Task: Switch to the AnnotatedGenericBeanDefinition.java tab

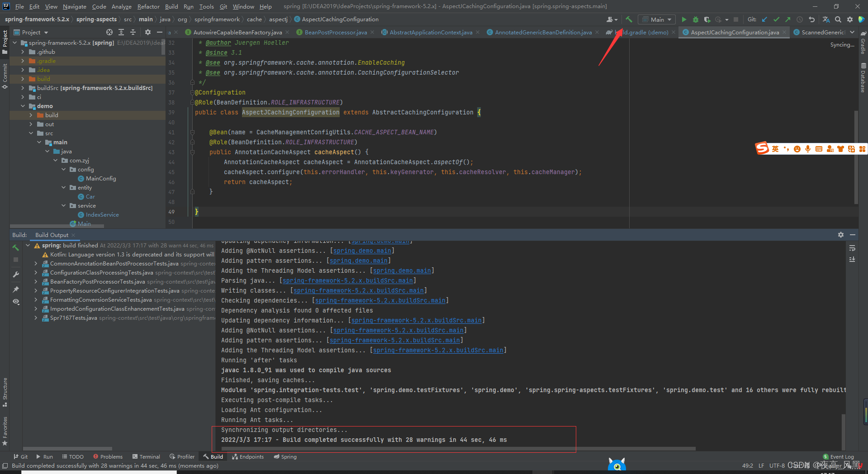Action: point(543,32)
